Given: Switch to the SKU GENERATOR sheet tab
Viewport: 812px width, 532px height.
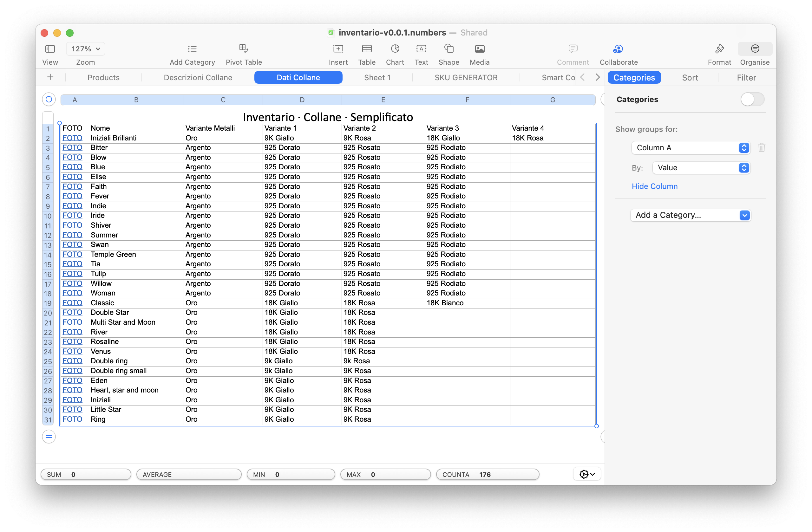Looking at the screenshot, I should [x=466, y=78].
